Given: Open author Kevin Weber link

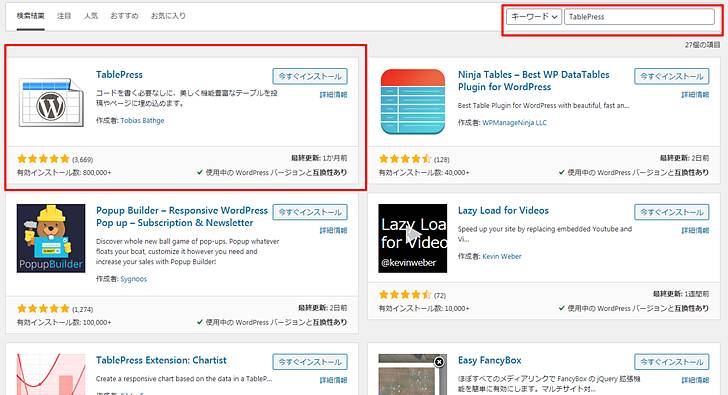Looking at the screenshot, I should click(501, 256).
